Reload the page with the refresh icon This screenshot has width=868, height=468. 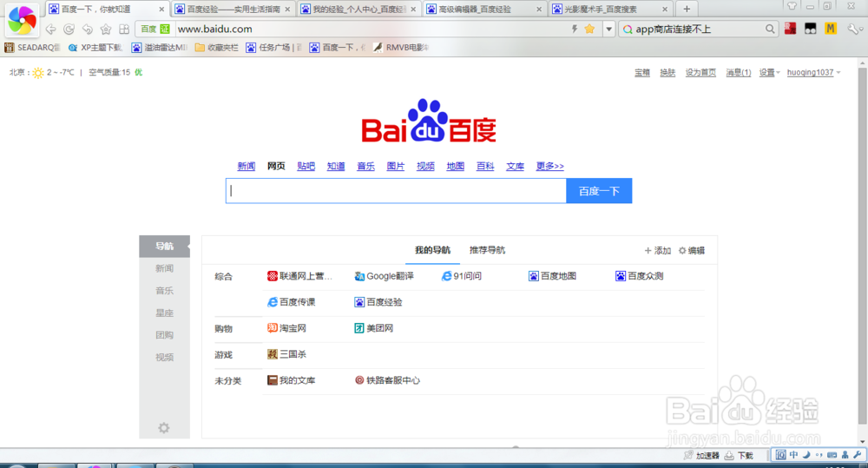coord(69,30)
